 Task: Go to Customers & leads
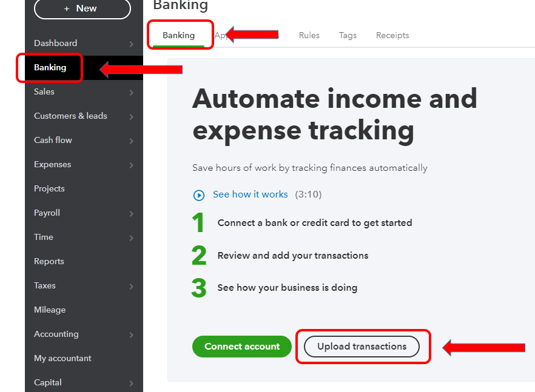[x=70, y=116]
